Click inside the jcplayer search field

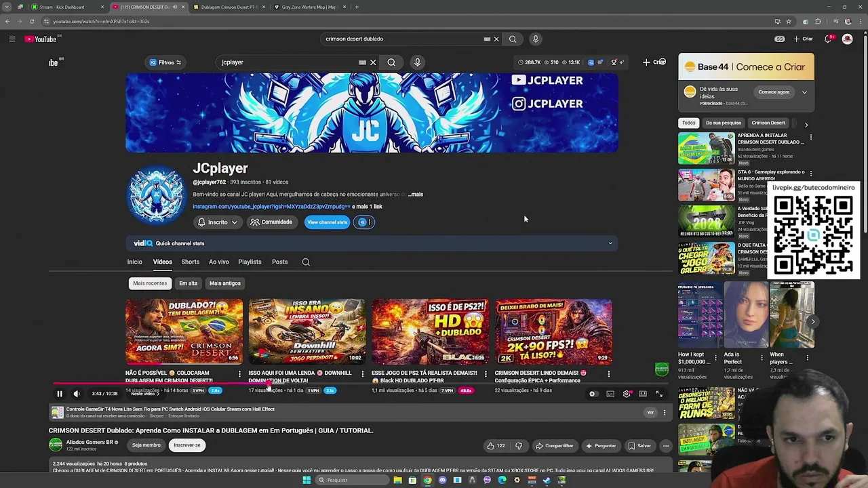coord(288,62)
